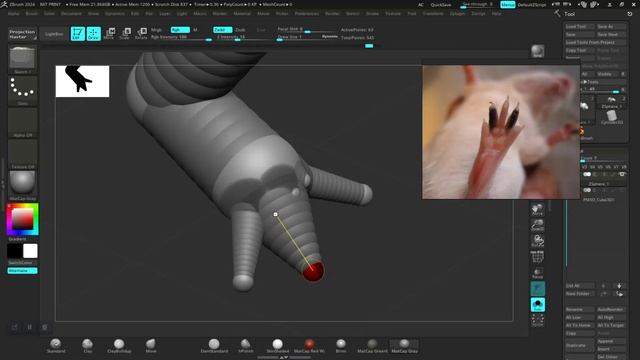This screenshot has height=360, width=640.
Task: Open the Material menu
Action: [x=242, y=13]
